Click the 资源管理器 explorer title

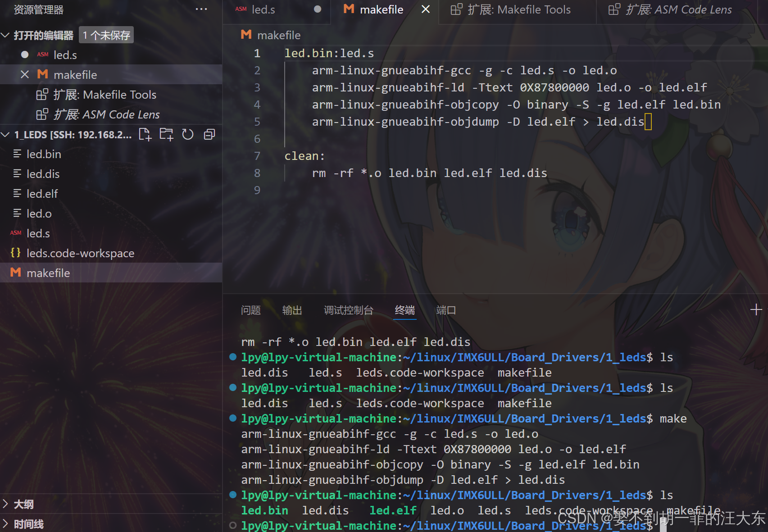click(x=39, y=9)
